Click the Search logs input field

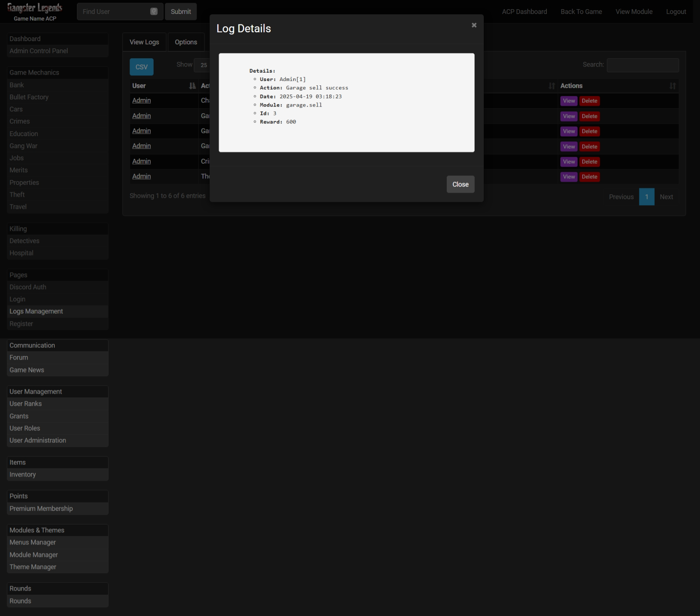tap(643, 65)
